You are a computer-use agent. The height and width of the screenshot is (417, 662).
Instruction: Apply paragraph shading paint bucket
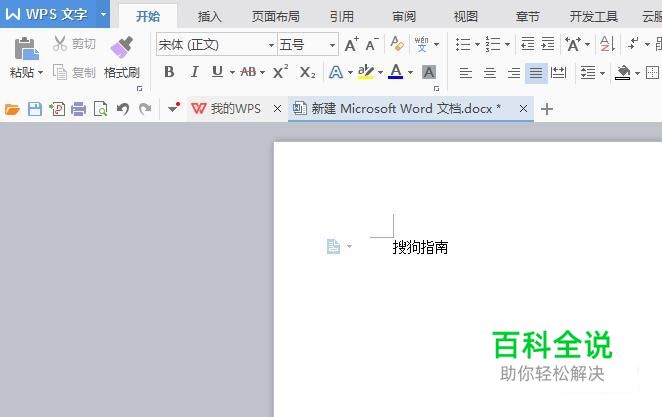click(x=623, y=73)
